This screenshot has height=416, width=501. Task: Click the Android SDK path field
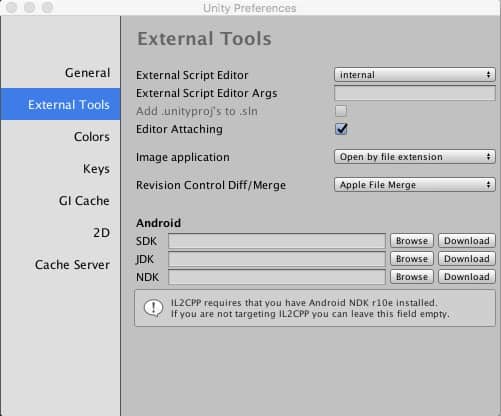(x=277, y=241)
